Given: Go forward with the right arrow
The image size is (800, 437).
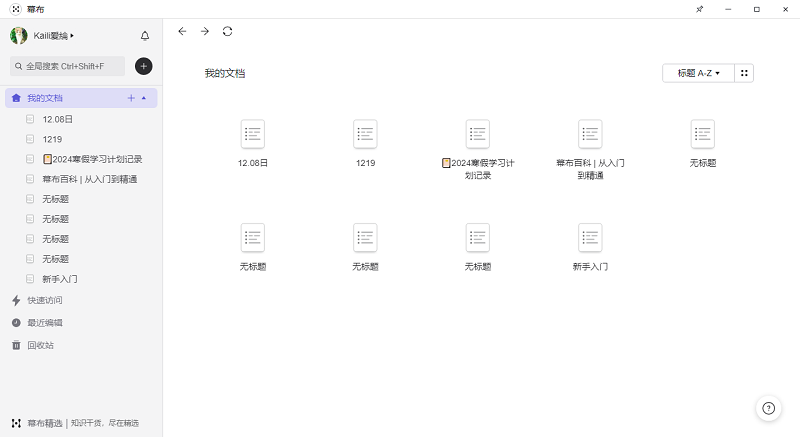Looking at the screenshot, I should tap(205, 31).
